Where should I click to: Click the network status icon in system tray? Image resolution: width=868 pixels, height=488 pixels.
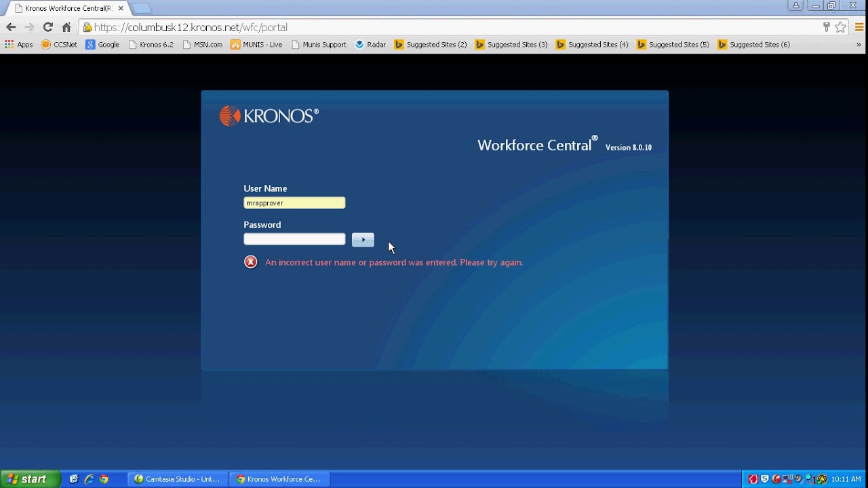(x=786, y=479)
